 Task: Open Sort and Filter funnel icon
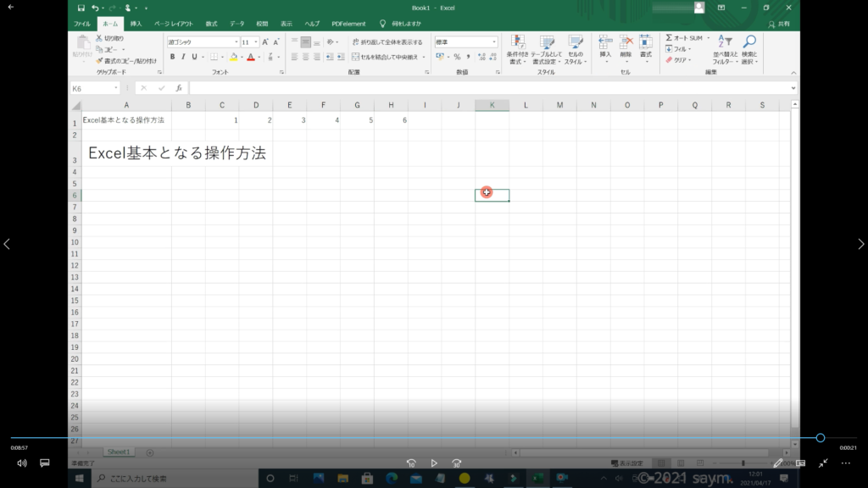[725, 47]
